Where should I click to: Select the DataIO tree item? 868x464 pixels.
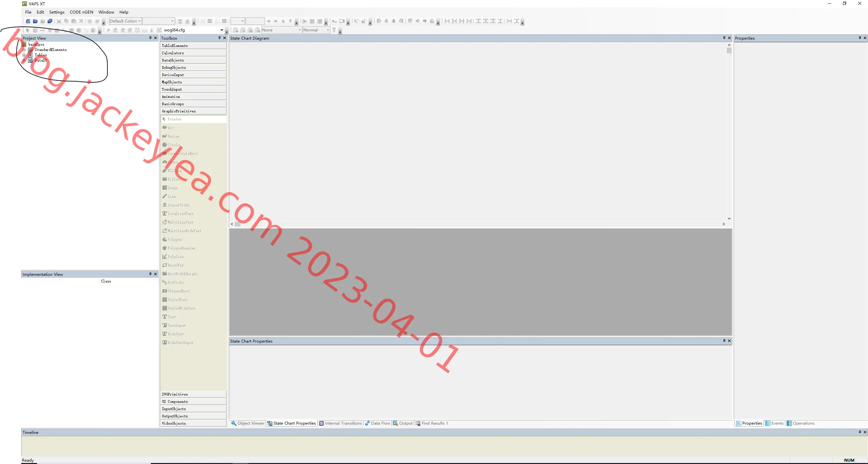[41, 60]
